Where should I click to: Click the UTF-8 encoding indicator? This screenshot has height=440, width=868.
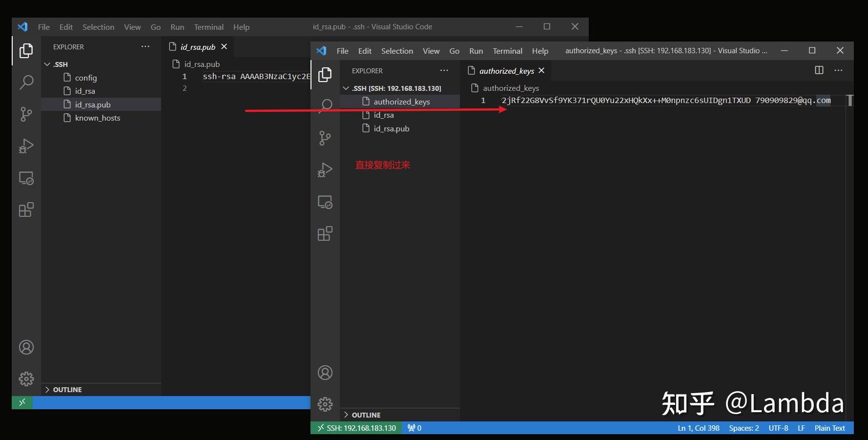coord(778,428)
